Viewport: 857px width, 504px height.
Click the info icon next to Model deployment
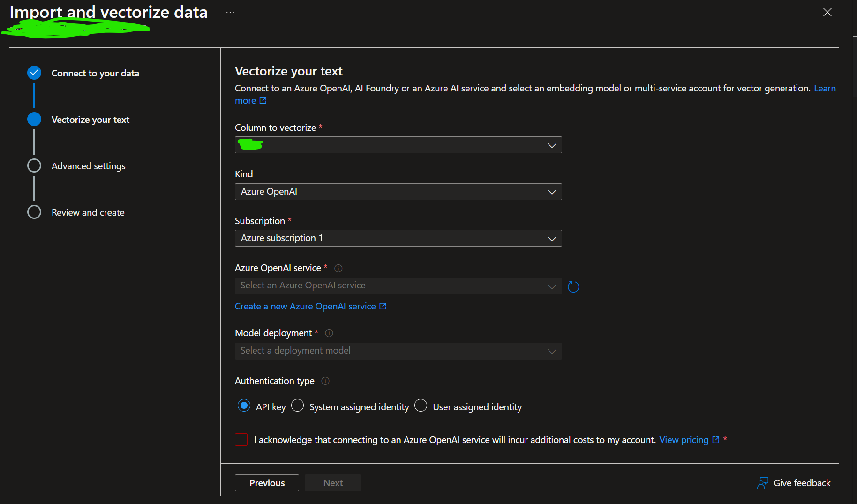[329, 333]
